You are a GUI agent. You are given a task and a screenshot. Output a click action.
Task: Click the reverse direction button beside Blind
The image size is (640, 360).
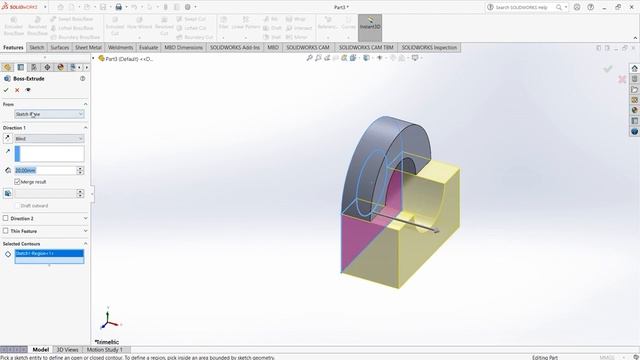click(8, 138)
